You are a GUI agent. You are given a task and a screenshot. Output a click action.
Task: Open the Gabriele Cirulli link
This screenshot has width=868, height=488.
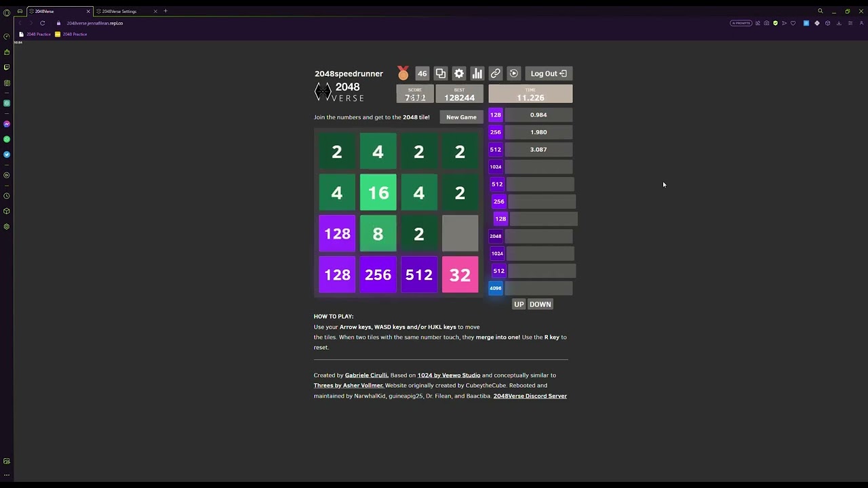[x=366, y=375]
